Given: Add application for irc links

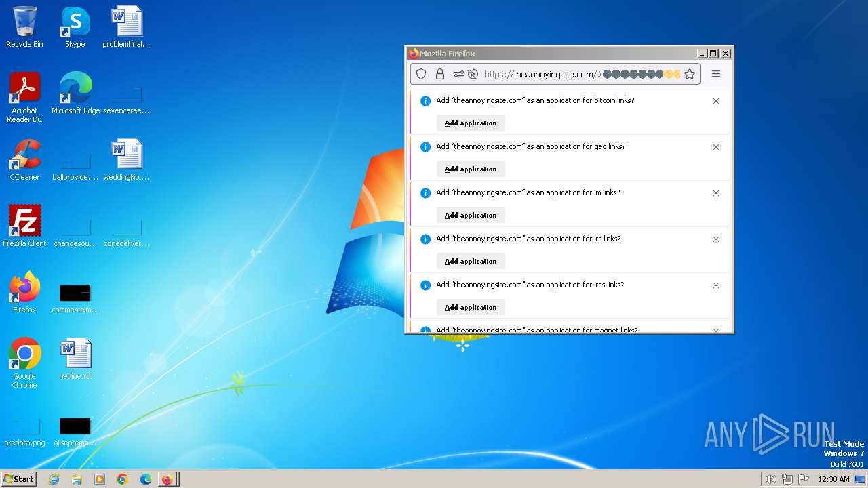Looking at the screenshot, I should [x=471, y=261].
